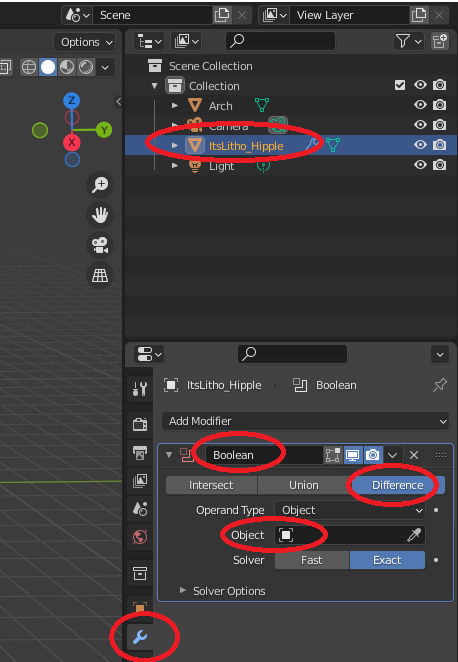Toggle Boolean modifier edit mode display
This screenshot has width=458, height=662.
click(332, 455)
